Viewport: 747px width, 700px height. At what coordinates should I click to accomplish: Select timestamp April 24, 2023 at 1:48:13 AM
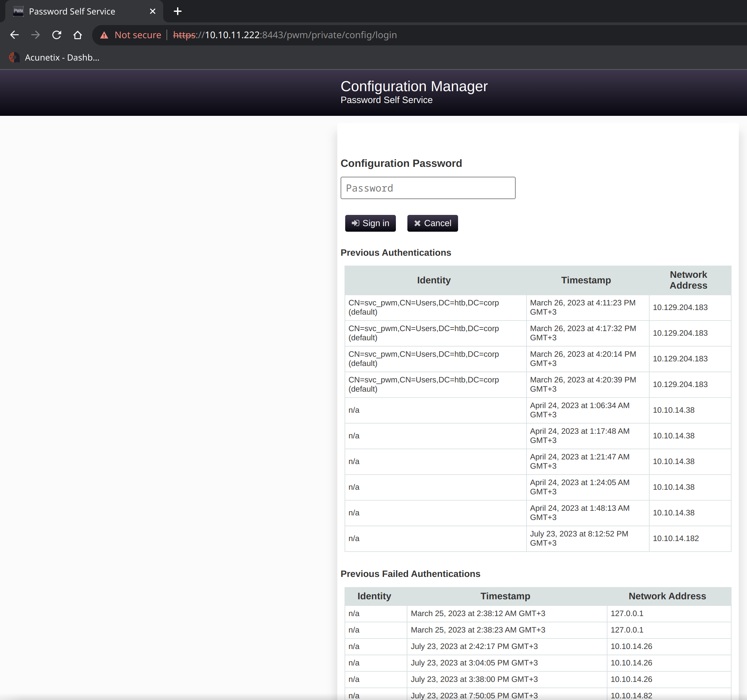tap(580, 512)
